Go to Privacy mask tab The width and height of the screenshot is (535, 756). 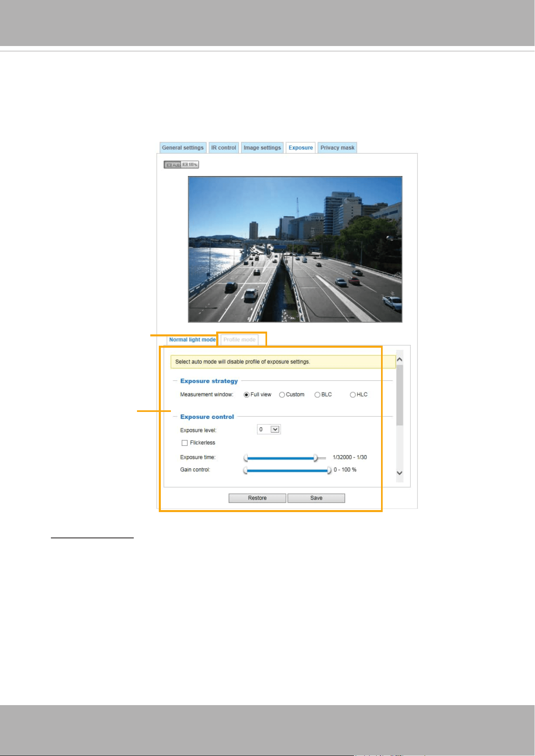[x=337, y=148]
